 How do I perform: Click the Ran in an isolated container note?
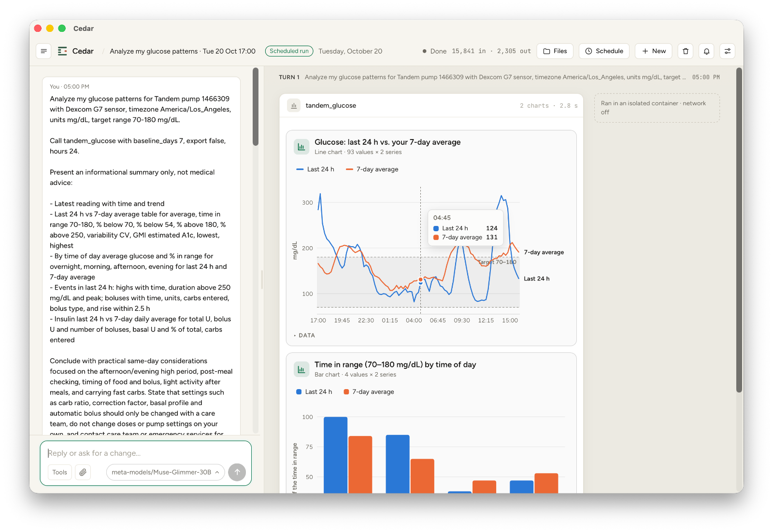click(x=657, y=108)
